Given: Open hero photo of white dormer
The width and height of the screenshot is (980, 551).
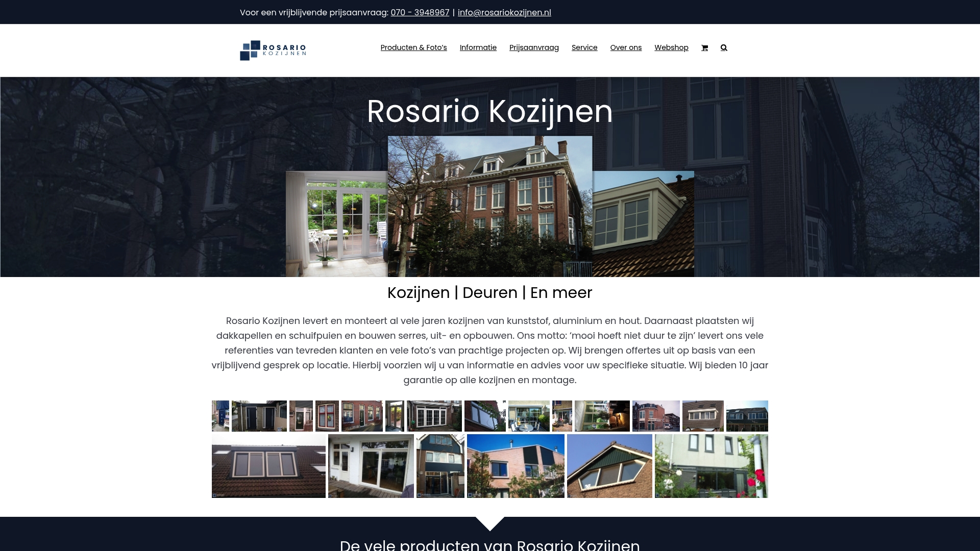Looking at the screenshot, I should pos(643,224).
